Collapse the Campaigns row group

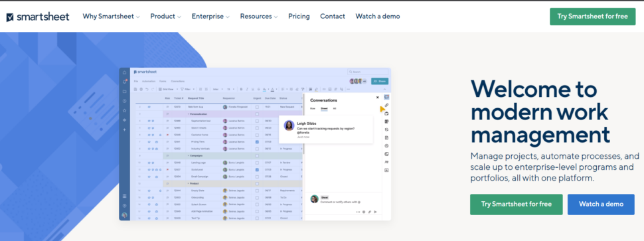(x=189, y=155)
